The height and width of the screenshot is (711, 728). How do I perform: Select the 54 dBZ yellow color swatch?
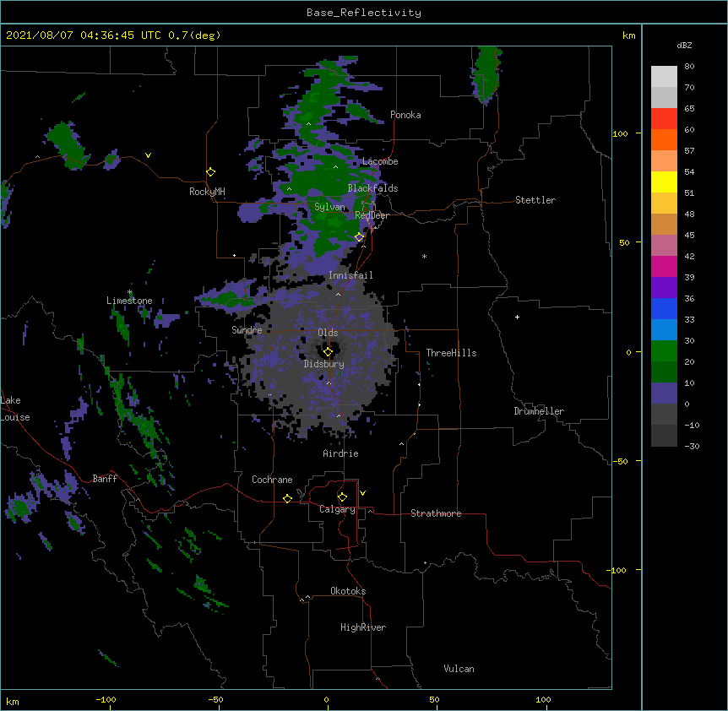(664, 182)
